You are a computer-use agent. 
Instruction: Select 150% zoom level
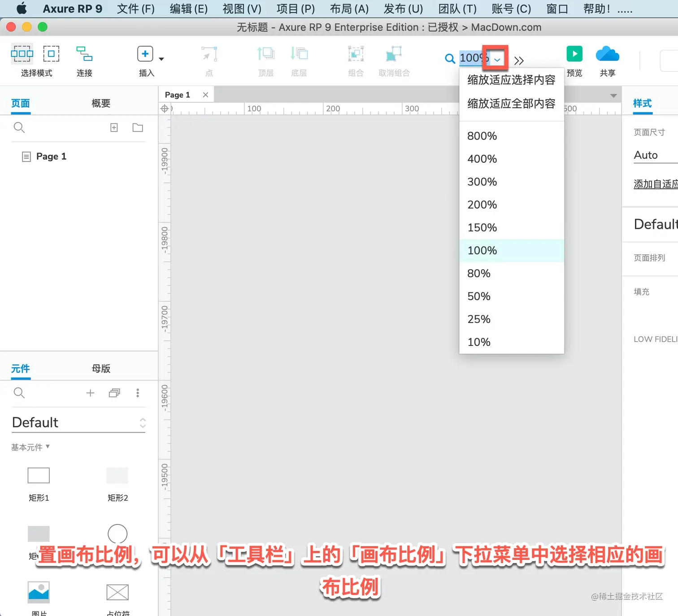click(x=512, y=227)
